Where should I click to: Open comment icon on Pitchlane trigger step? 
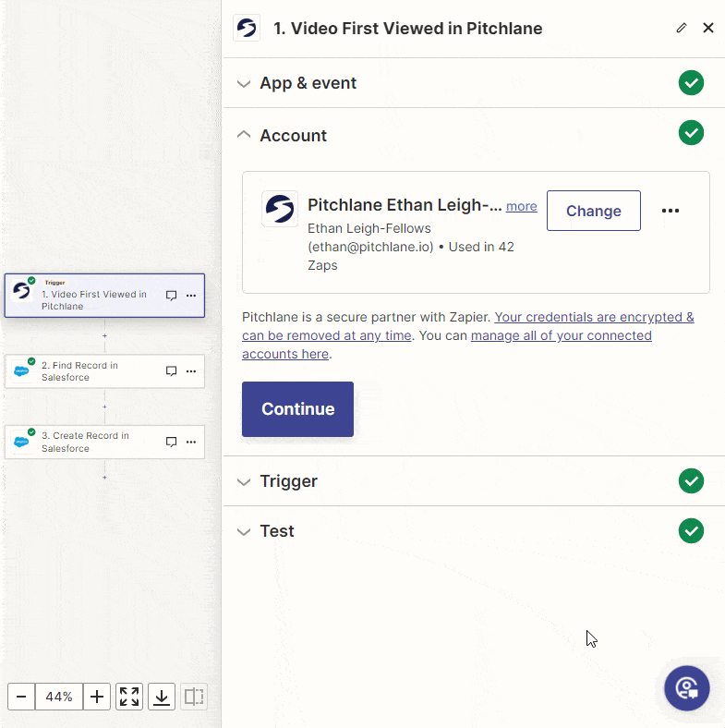click(171, 296)
